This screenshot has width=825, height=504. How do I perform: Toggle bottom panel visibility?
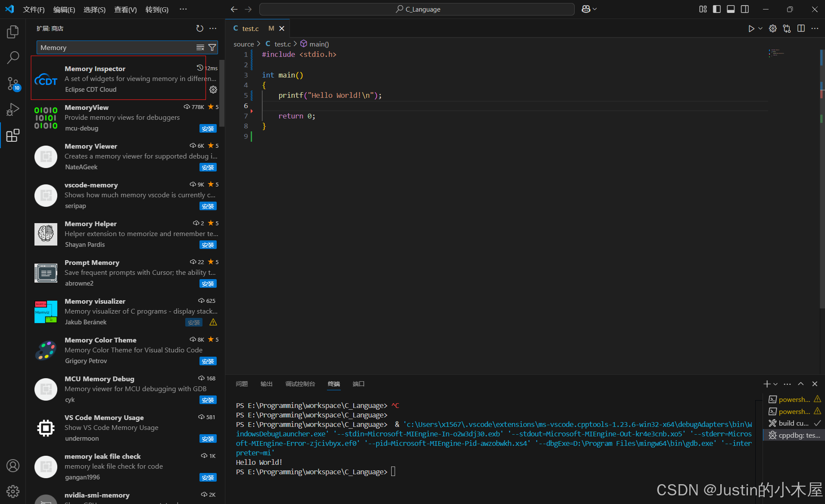pos(731,9)
